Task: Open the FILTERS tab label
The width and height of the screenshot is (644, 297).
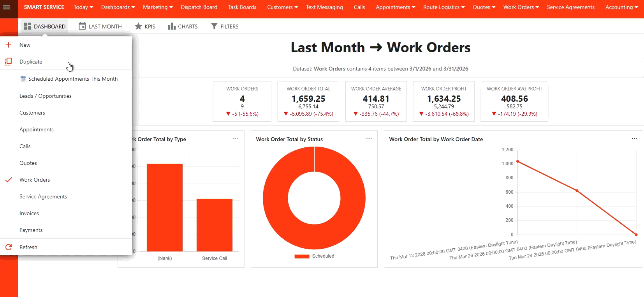Action: 229,27
